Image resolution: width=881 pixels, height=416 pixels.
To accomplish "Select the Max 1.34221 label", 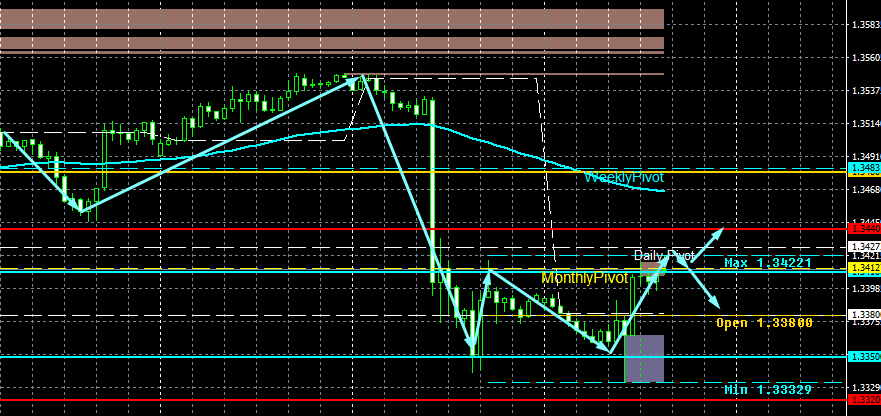I will 768,263.
